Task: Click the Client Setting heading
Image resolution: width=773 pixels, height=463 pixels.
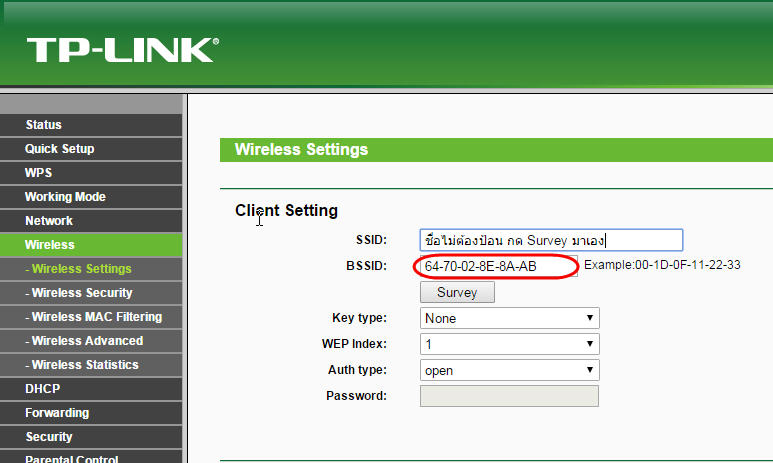Action: click(286, 211)
